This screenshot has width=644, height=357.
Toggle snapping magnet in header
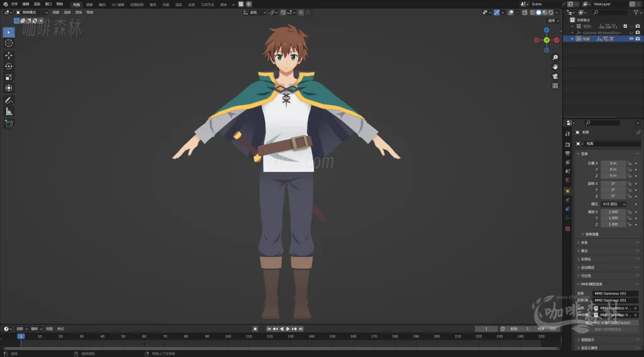283,13
